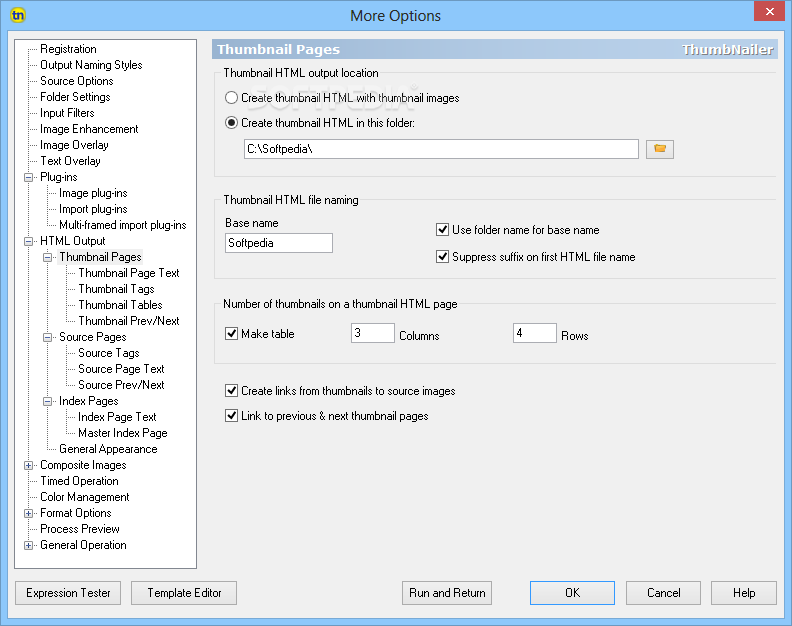Select Image plug-ins entry
The width and height of the screenshot is (792, 626).
pyautogui.click(x=93, y=193)
